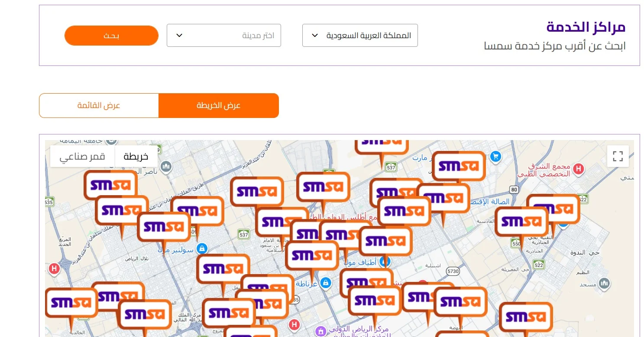Click the route 80 road shield
This screenshot has height=337, width=644.
coord(514,190)
